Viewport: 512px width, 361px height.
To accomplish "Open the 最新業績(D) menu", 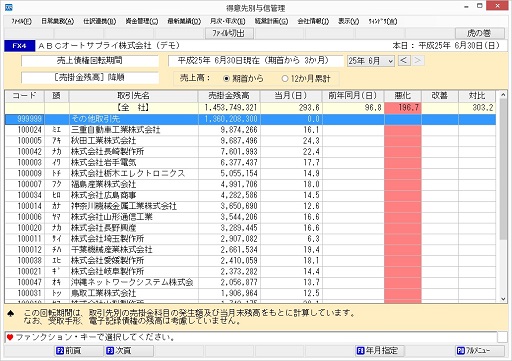I will point(184,21).
